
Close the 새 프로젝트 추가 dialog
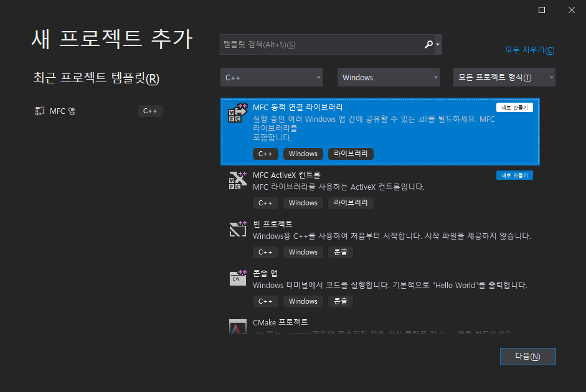point(572,10)
